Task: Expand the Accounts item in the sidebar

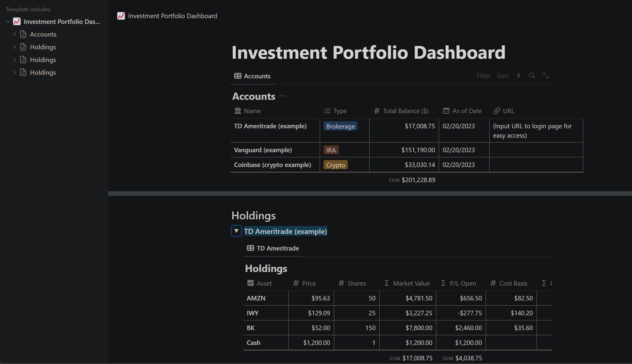Action: tap(14, 34)
